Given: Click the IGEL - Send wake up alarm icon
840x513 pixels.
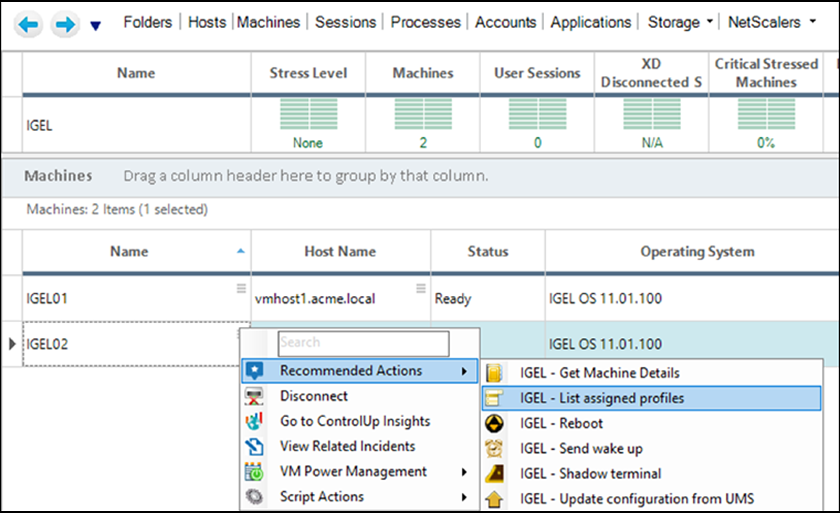Looking at the screenshot, I should pos(494,448).
